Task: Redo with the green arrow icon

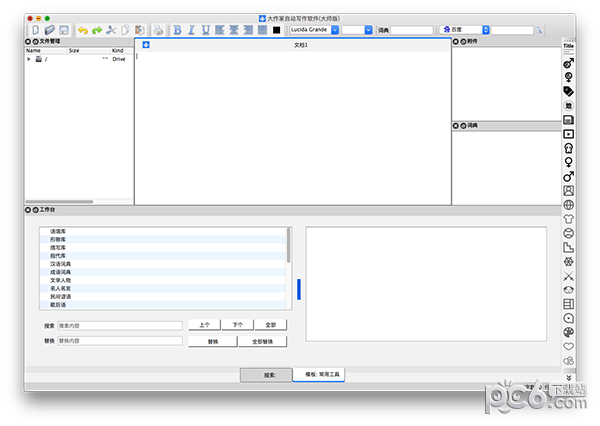Action: [97, 30]
